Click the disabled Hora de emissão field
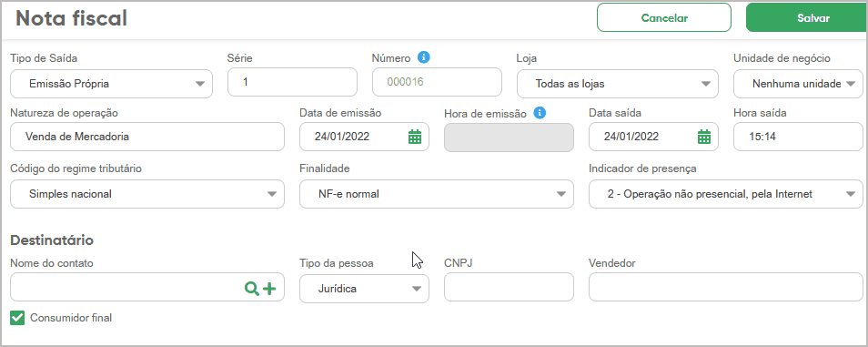Screen dimensions: 868x347 pyautogui.click(x=510, y=138)
